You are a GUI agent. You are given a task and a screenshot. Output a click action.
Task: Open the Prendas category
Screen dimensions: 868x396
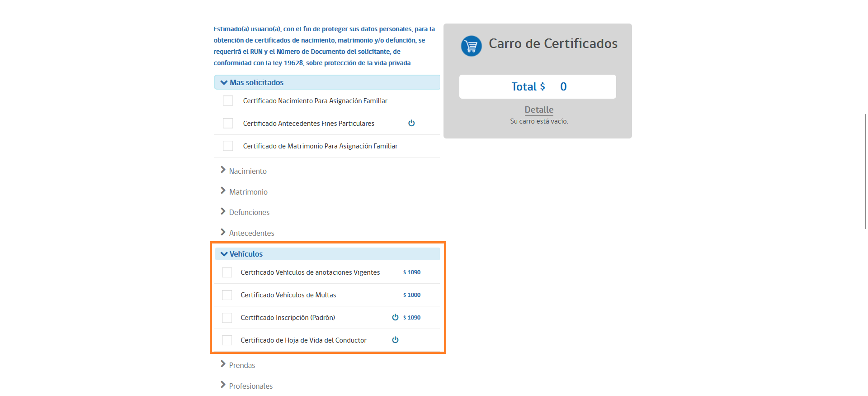241,365
